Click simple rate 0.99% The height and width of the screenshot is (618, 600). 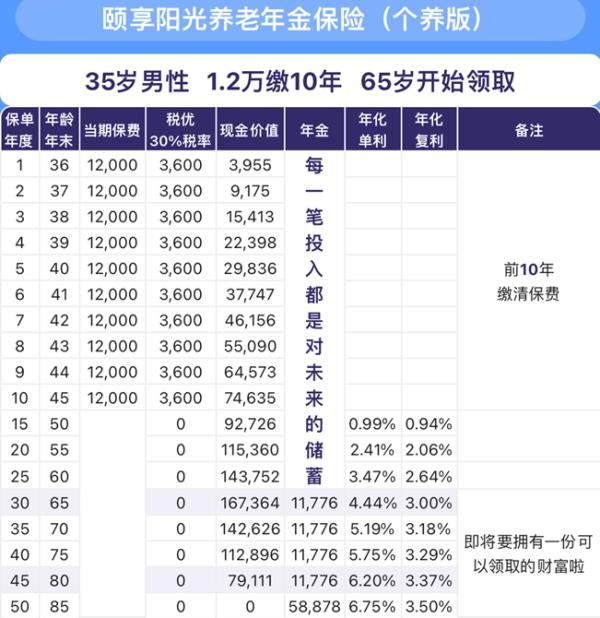tap(372, 424)
